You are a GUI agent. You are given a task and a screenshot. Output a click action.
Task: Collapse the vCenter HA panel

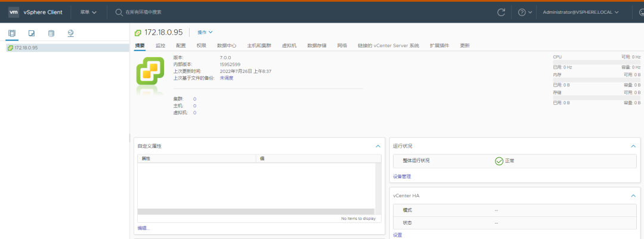pos(633,196)
